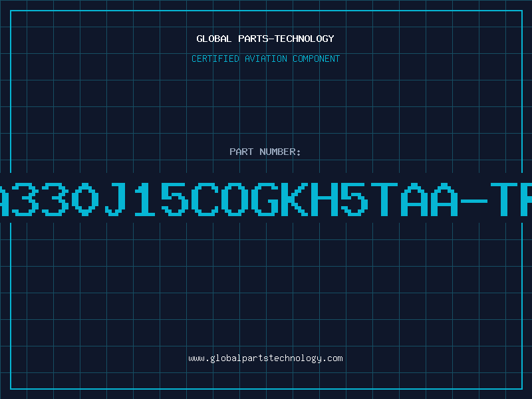Click the PARTS-TECHNOLOGY header text
This screenshot has height=399, width=532.
pyautogui.click(x=286, y=39)
